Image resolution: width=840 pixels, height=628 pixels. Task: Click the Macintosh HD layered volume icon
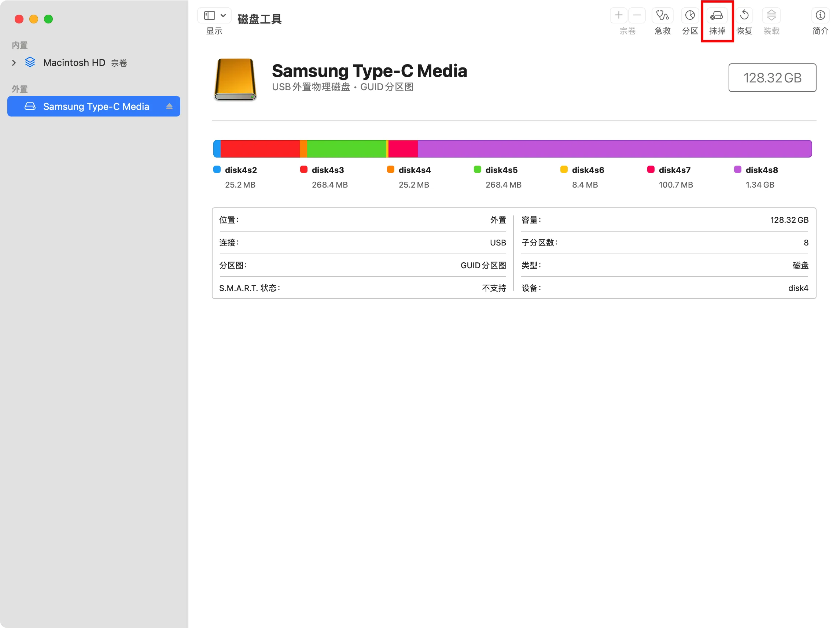click(30, 62)
